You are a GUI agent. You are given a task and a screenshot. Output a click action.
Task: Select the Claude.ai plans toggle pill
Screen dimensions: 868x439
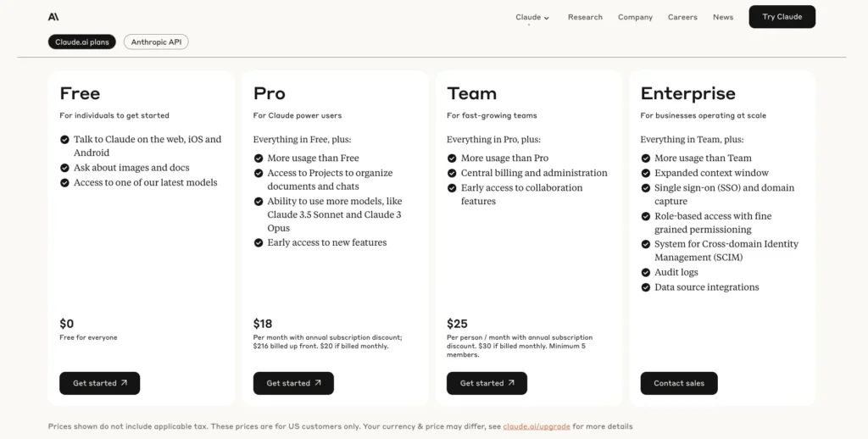82,42
